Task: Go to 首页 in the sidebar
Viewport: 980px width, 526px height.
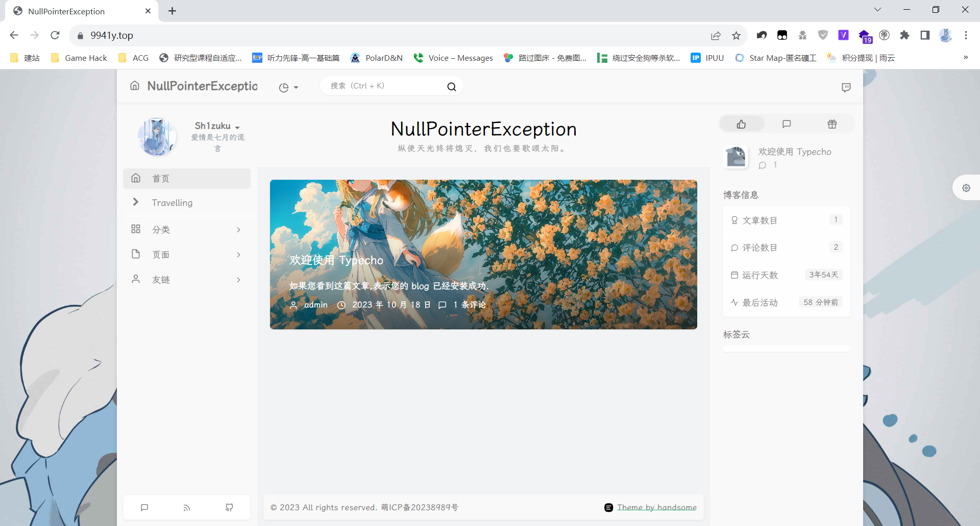Action: [187, 178]
